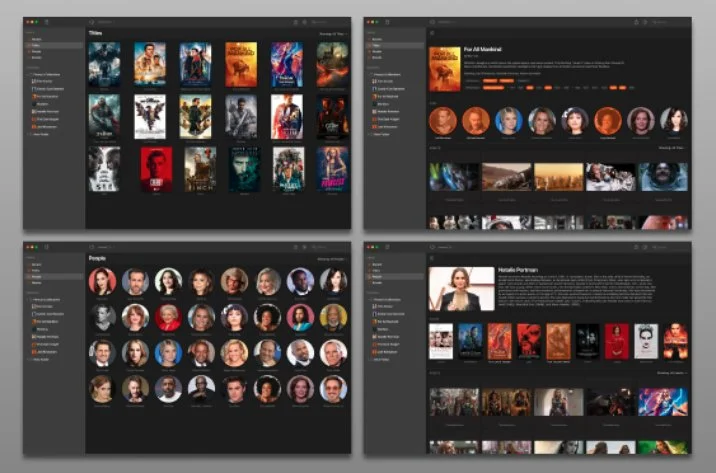Select People in the People window sidebar
The height and width of the screenshot is (473, 716).
(x=54, y=277)
